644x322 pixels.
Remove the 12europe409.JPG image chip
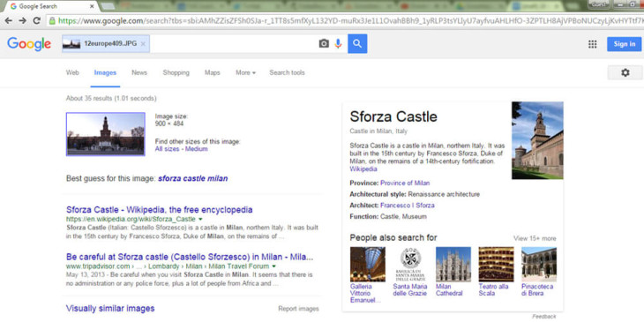point(143,43)
